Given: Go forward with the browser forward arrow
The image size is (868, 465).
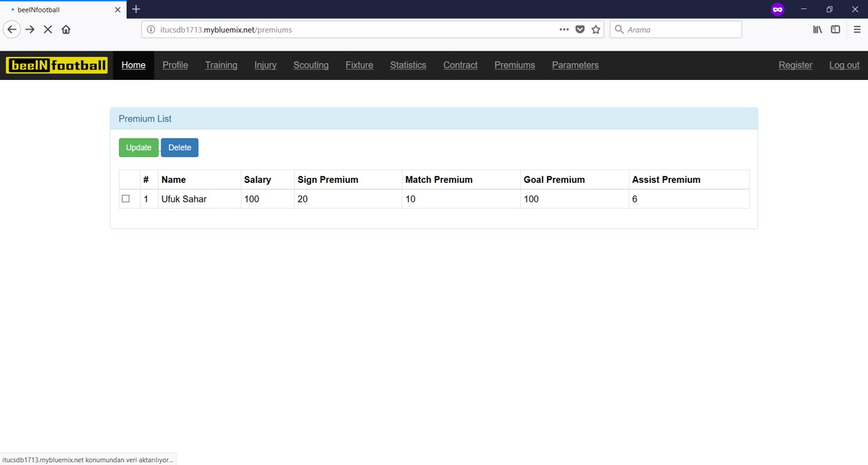Looking at the screenshot, I should [x=30, y=29].
